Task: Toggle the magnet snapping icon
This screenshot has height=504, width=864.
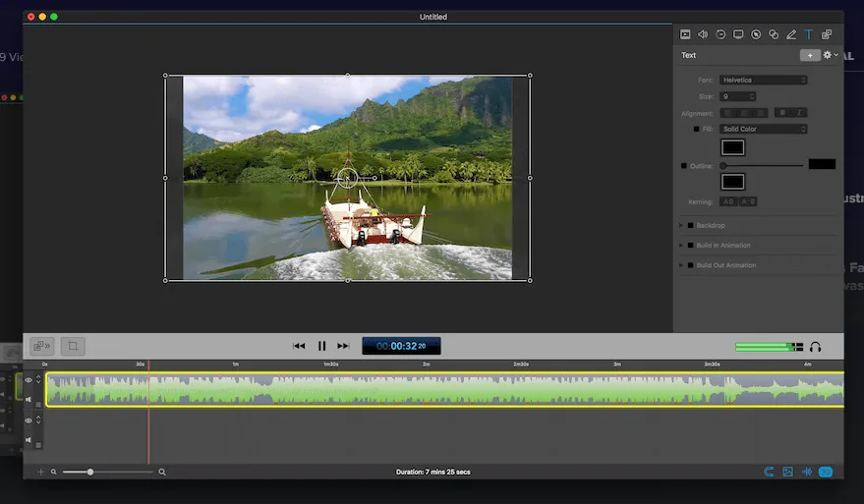Action: (769, 472)
